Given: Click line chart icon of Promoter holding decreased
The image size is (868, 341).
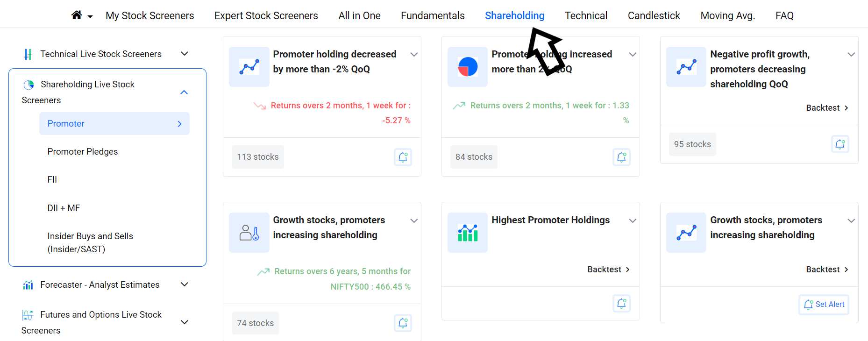Looking at the screenshot, I should [249, 67].
